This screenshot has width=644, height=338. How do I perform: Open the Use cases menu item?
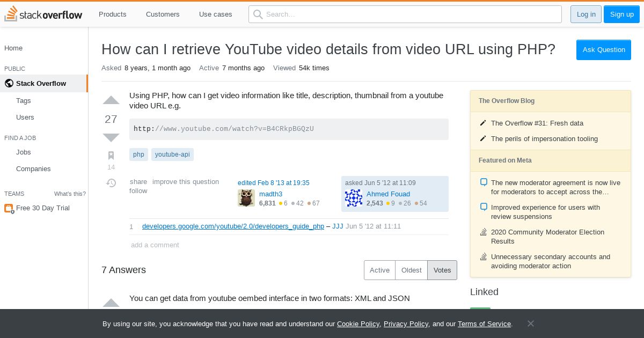click(216, 14)
